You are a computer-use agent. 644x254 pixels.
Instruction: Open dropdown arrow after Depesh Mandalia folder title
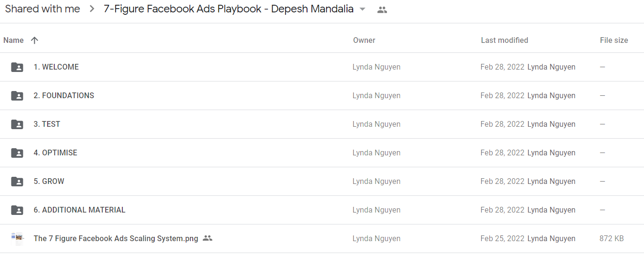coord(363,9)
